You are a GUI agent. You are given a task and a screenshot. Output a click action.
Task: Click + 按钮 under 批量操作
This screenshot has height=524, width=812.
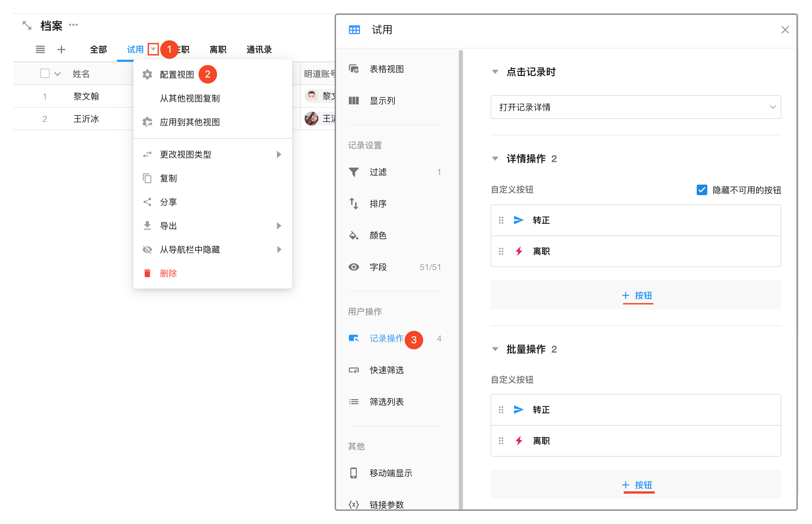[637, 485]
